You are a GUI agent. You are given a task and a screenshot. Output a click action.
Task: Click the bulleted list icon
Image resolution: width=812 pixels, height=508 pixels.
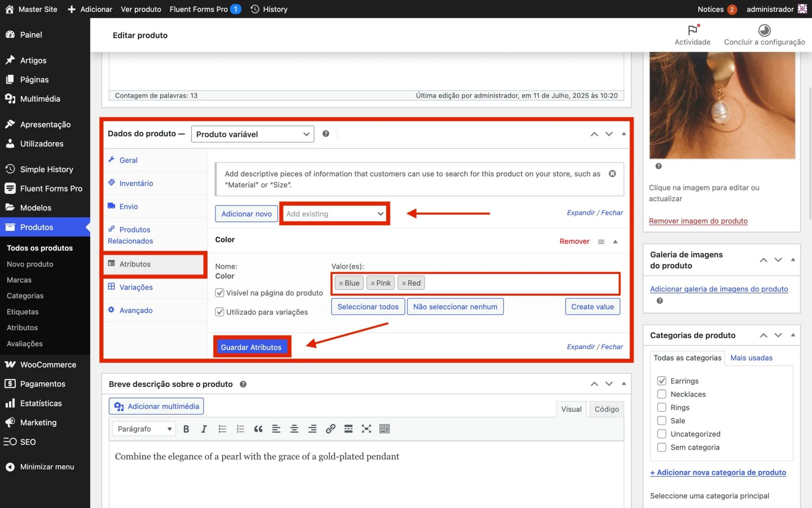tap(222, 429)
